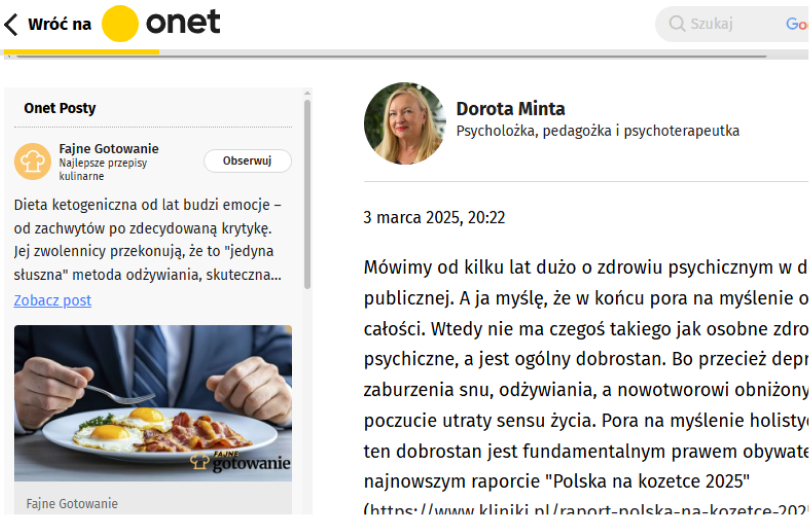This screenshot has height=515, width=809.
Task: Click the Onet Posty panel scrollbar
Action: point(307,194)
